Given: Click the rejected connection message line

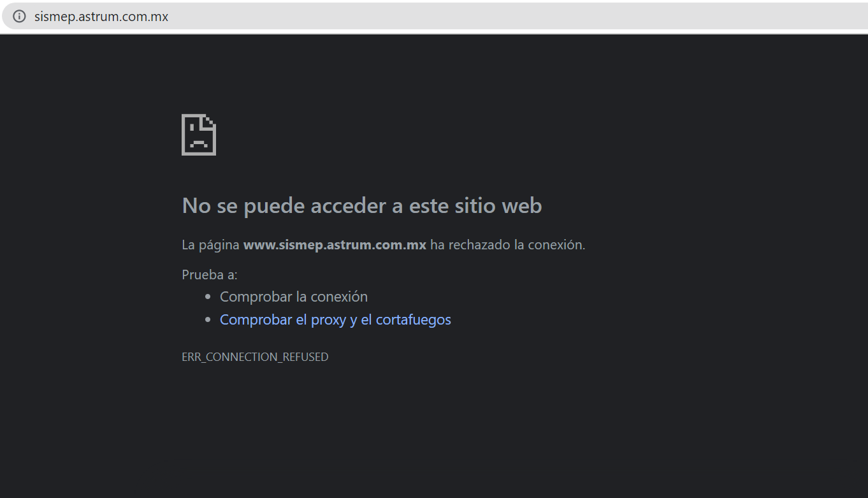Looking at the screenshot, I should pos(383,244).
